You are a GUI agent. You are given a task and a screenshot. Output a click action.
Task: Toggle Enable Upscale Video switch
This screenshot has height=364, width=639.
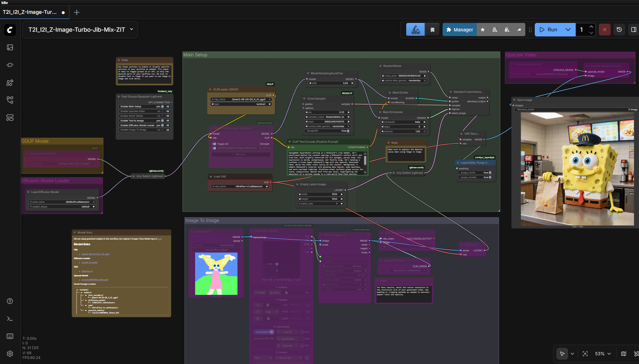pos(162,111)
